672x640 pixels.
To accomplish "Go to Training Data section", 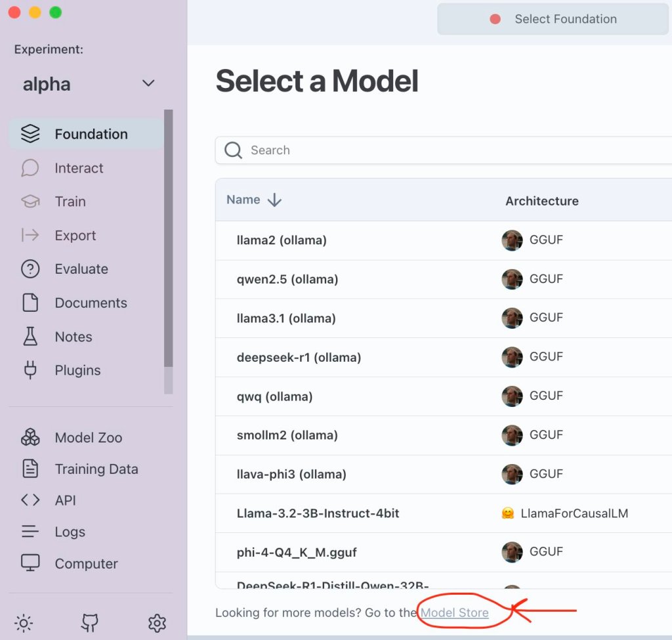I will coord(96,469).
